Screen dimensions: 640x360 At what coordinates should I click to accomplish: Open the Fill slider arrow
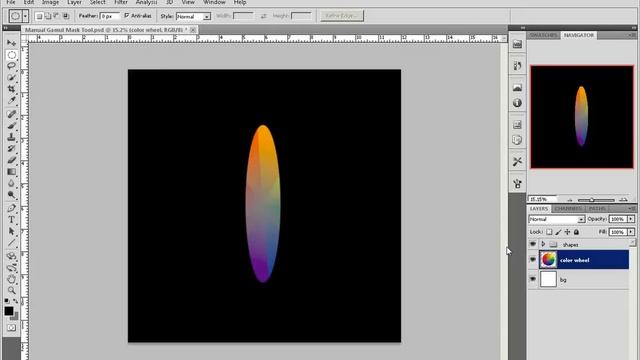click(631, 232)
